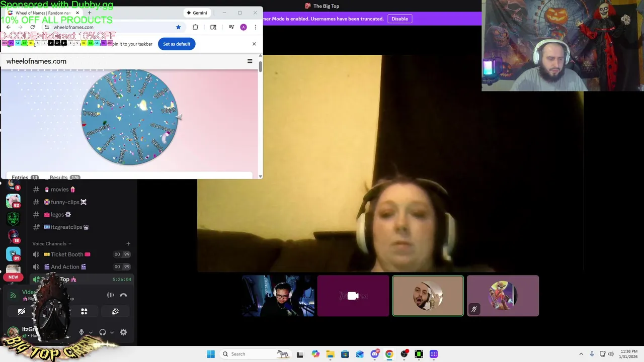
Task: Click the Chrome back arrow
Action: coord(8,27)
